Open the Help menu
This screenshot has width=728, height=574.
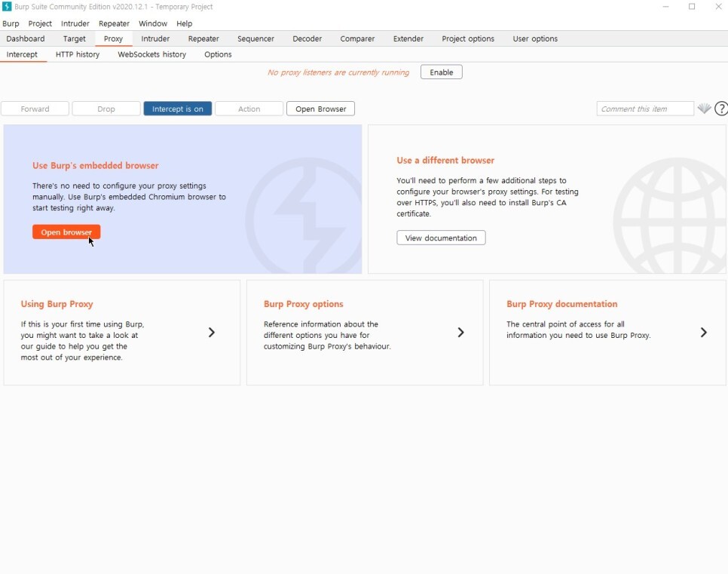pos(185,23)
